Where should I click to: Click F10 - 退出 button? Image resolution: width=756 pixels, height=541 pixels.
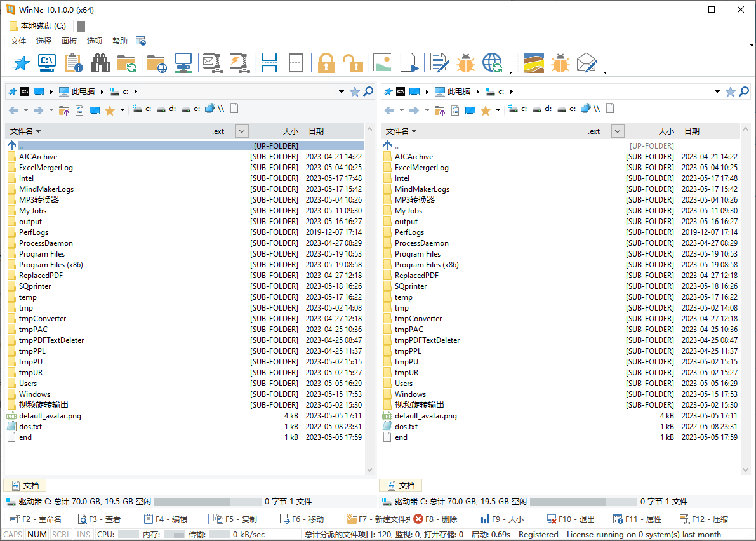(x=571, y=519)
